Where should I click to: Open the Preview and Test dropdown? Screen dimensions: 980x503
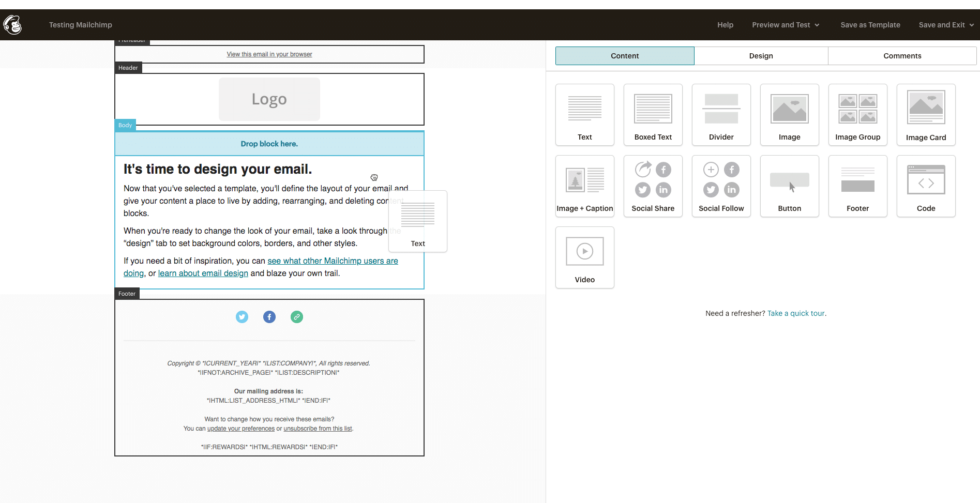click(785, 24)
